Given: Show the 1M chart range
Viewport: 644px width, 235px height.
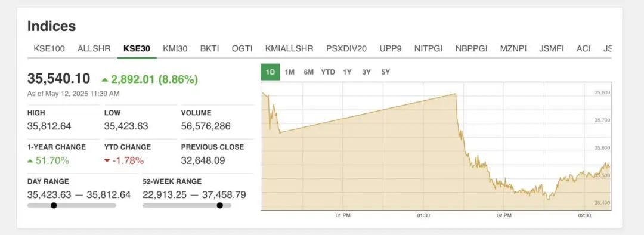Looking at the screenshot, I should coord(290,72).
